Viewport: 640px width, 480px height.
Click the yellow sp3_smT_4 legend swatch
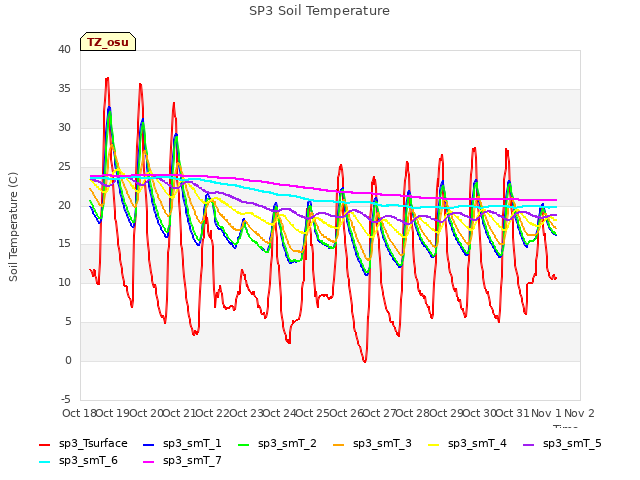pyautogui.click(x=433, y=444)
